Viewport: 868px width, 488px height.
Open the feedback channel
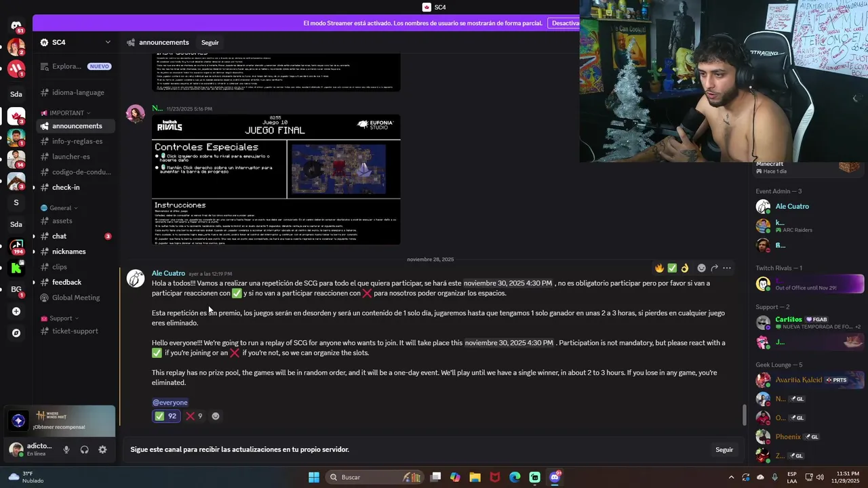point(75,282)
